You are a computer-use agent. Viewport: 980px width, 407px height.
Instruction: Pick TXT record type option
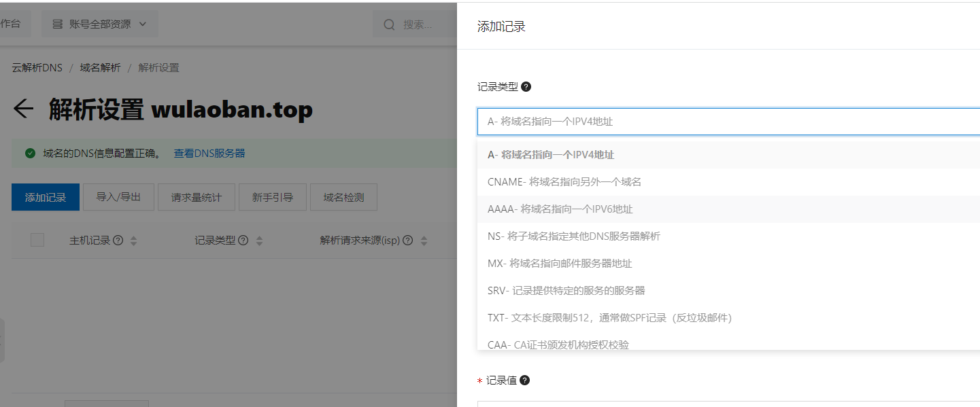609,318
